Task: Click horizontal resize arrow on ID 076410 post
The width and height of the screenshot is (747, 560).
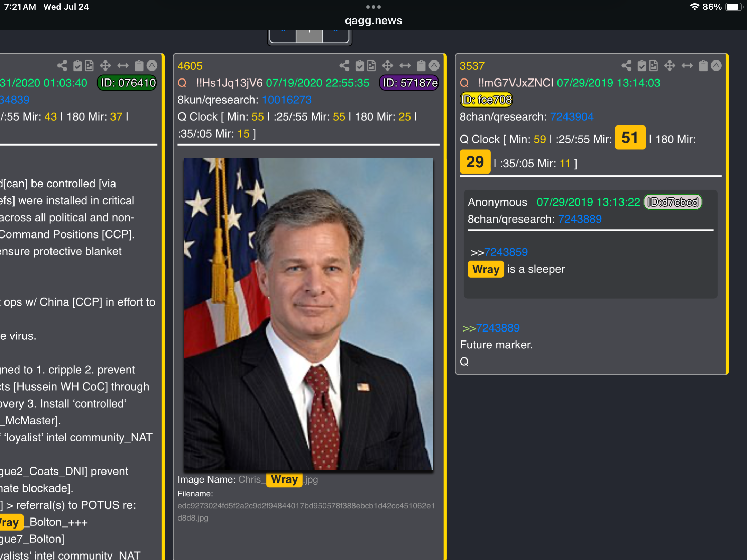Action: coord(123,65)
